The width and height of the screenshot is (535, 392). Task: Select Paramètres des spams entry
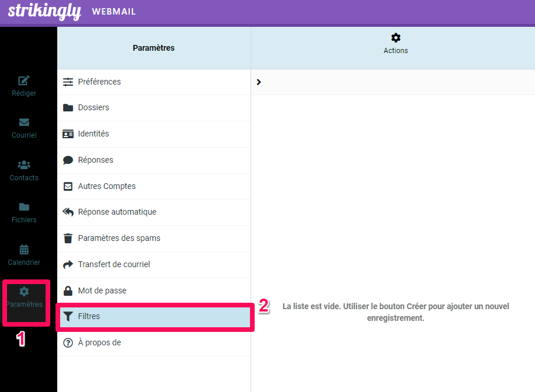[x=154, y=238]
